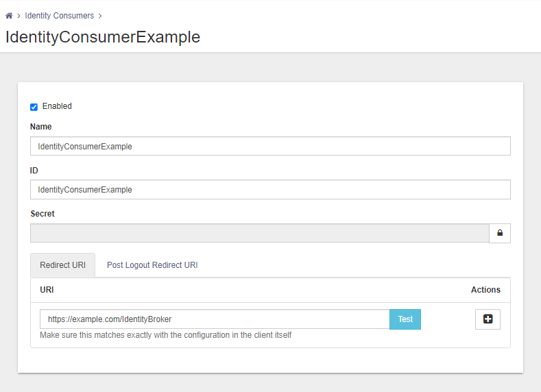Click the Actions column header

(485, 290)
